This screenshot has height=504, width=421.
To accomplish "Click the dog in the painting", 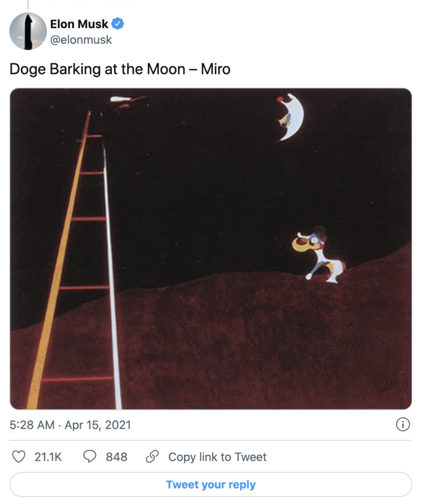I will 318,254.
